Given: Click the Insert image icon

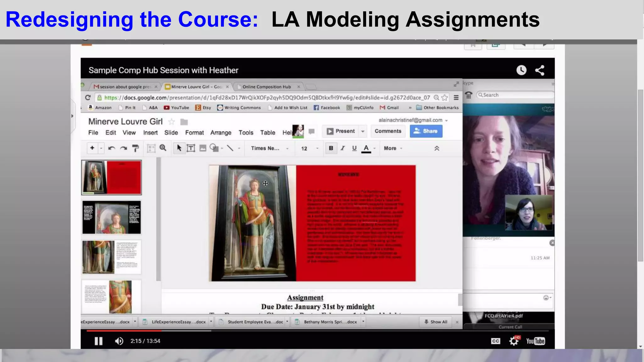Looking at the screenshot, I should (203, 148).
